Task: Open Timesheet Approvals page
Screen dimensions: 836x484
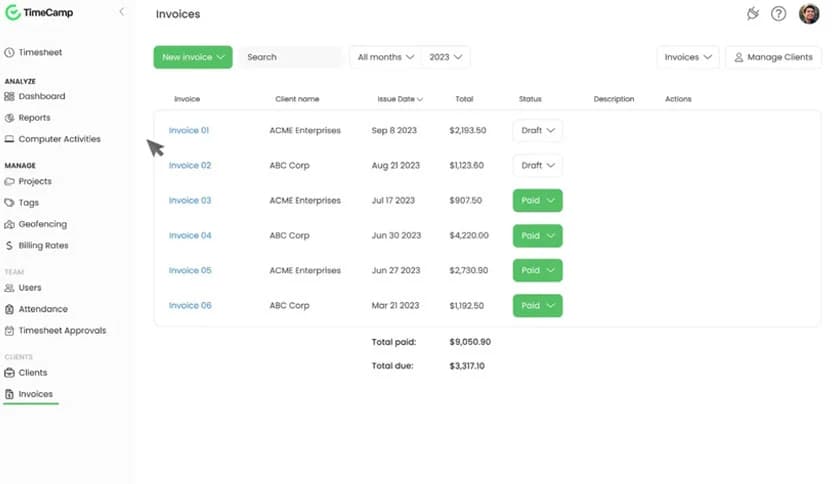Action: pos(62,330)
